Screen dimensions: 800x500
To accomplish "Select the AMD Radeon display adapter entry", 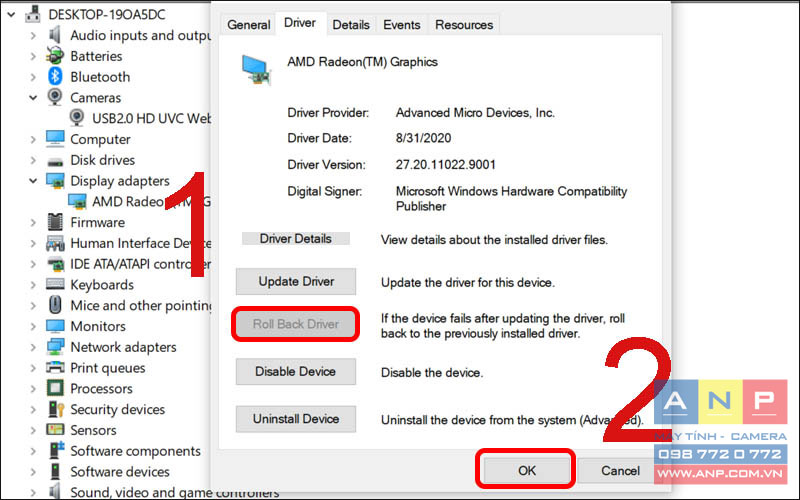I will click(139, 202).
